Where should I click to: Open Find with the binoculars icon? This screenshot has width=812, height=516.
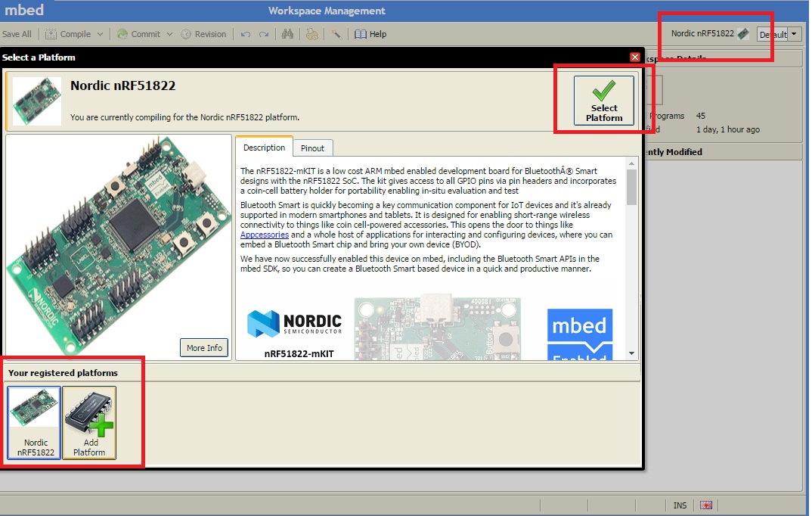[287, 34]
